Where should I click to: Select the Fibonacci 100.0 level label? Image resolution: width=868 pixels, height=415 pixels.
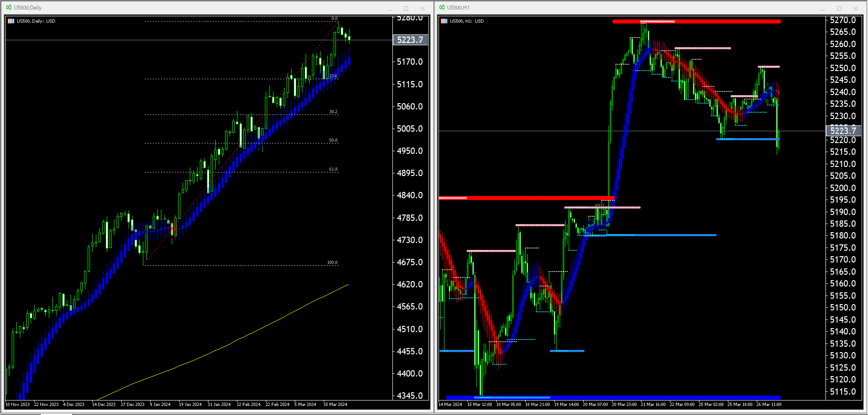click(x=332, y=262)
